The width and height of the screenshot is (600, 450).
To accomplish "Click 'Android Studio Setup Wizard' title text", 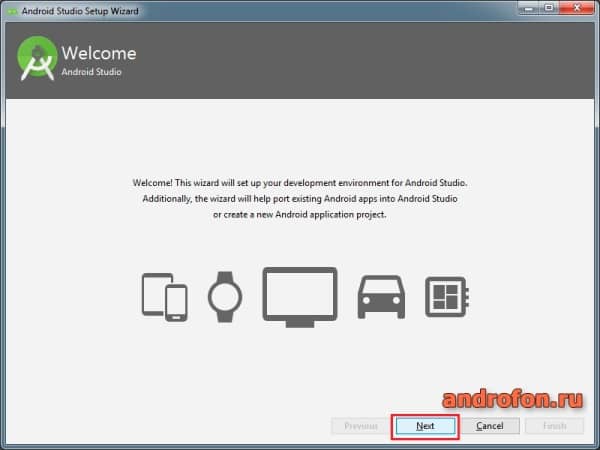I will coord(80,11).
